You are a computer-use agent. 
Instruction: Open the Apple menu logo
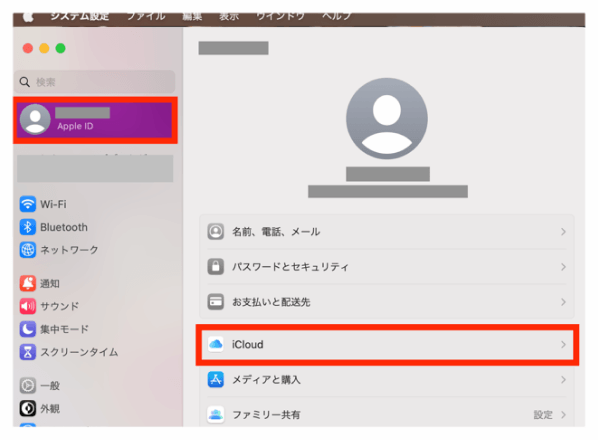tap(28, 17)
